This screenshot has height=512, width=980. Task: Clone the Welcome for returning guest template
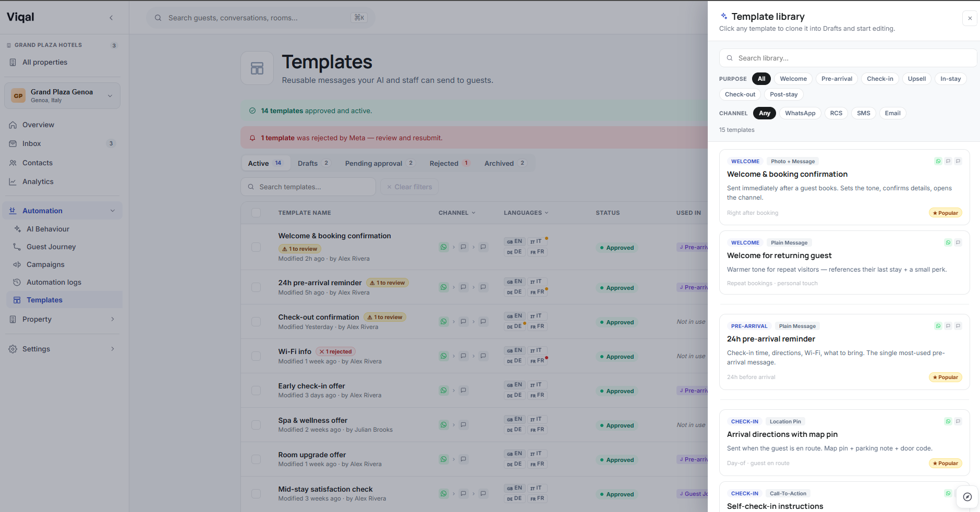[844, 263]
